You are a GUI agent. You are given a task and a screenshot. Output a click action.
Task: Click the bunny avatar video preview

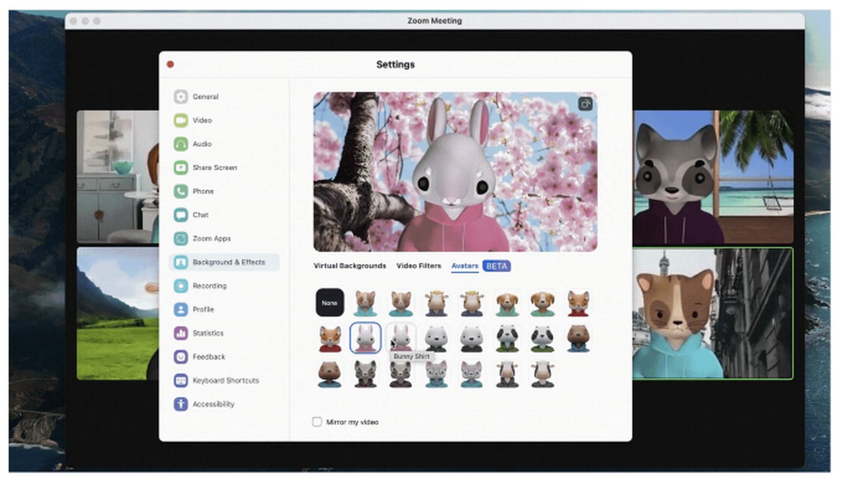(x=456, y=172)
